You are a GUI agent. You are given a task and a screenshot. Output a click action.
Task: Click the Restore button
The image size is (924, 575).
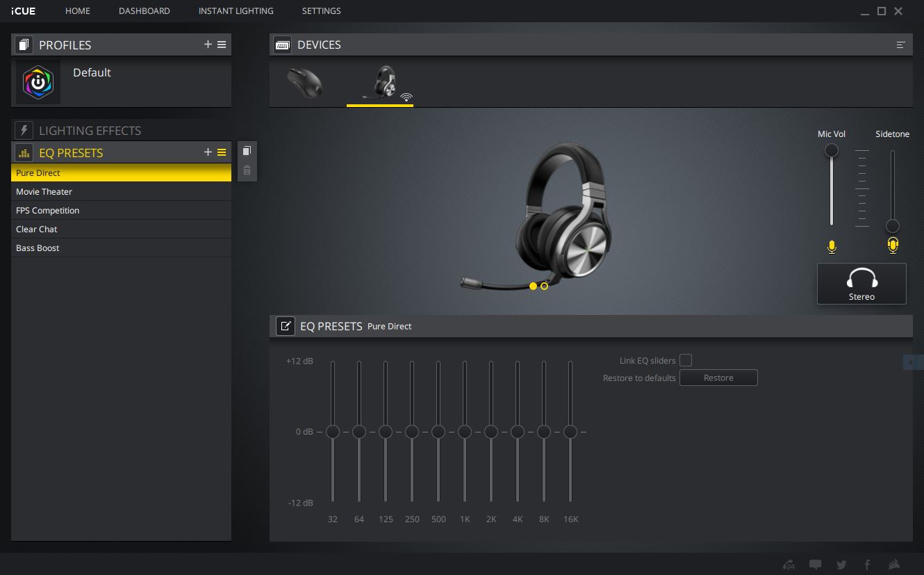(x=718, y=378)
